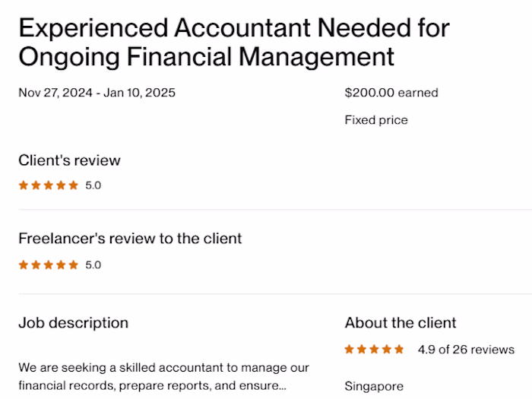Click the first star in Client's review
532x399 pixels.
(24, 185)
